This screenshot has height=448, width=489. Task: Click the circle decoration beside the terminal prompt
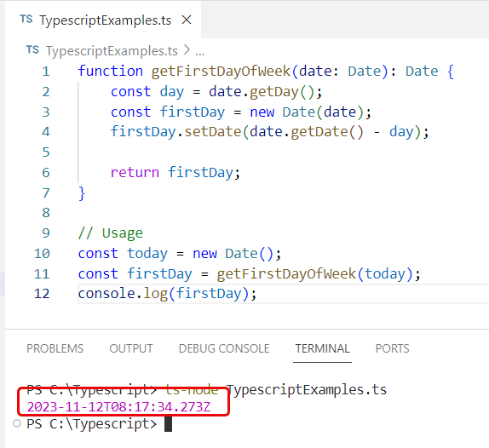[x=17, y=423]
